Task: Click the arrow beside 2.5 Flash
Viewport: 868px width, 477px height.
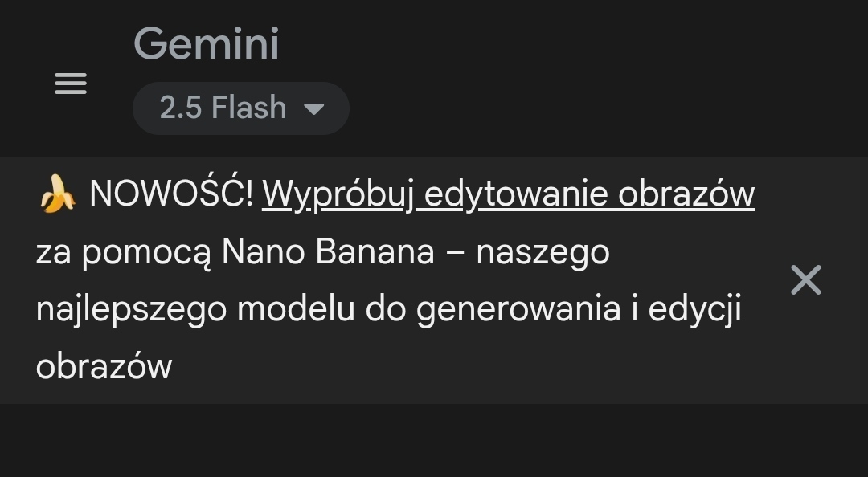Action: pos(313,108)
